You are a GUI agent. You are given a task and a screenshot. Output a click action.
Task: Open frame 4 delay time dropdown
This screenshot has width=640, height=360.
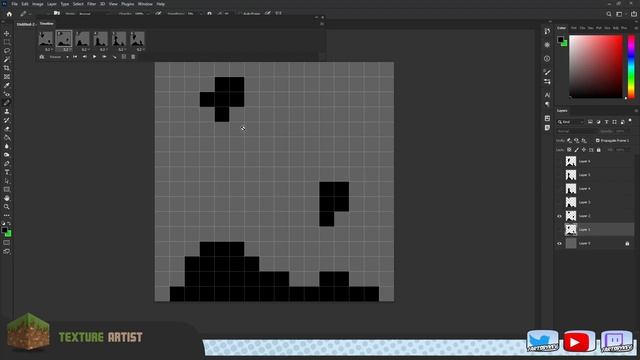pyautogui.click(x=103, y=49)
